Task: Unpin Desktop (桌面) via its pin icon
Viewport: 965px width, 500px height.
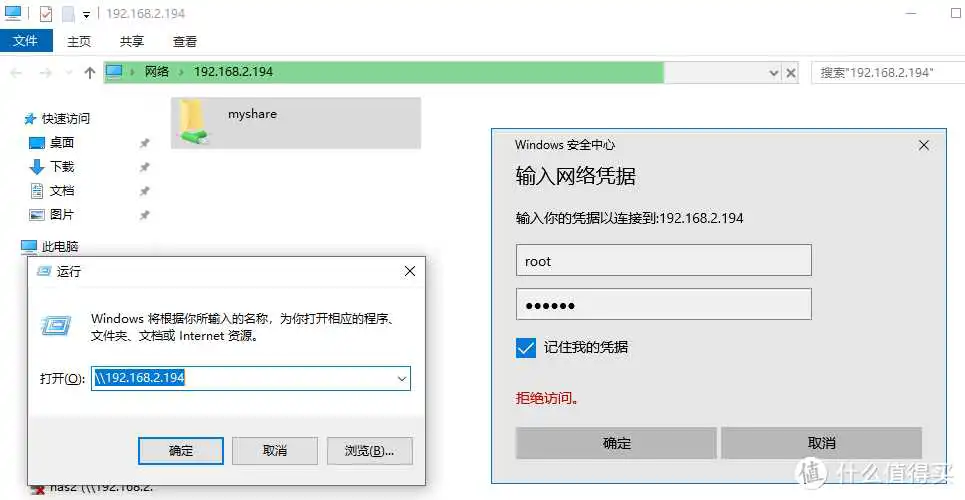Action: [145, 143]
